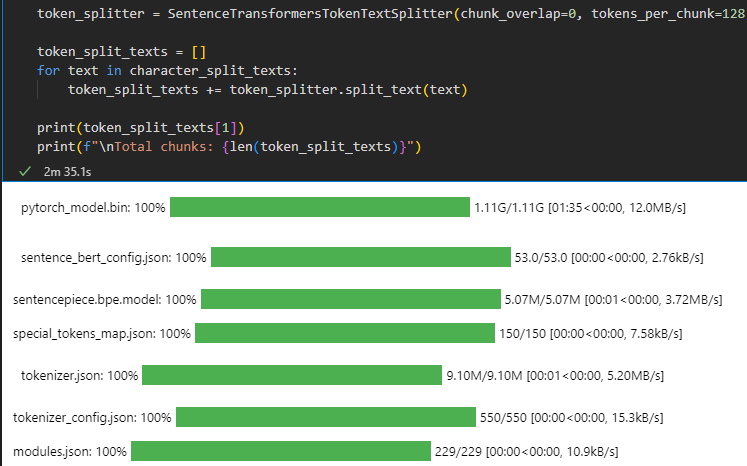Click the tokenizer_config.json progress bar

[326, 417]
